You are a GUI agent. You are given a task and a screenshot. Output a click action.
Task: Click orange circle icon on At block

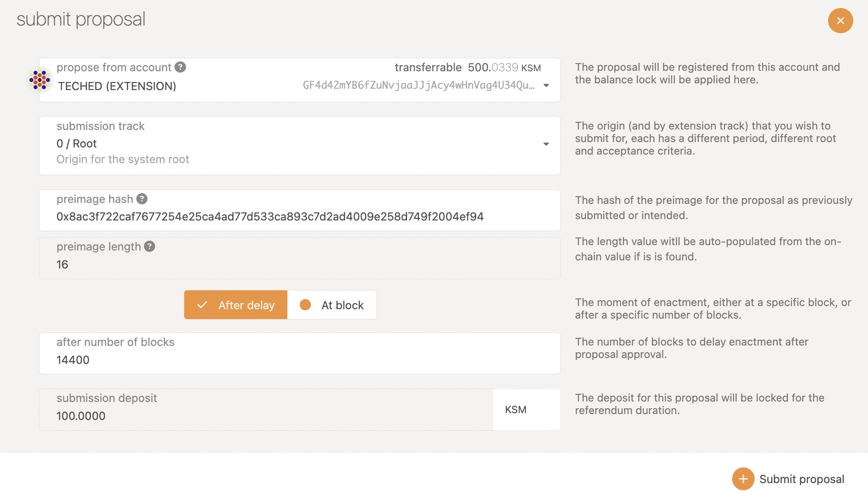point(305,305)
